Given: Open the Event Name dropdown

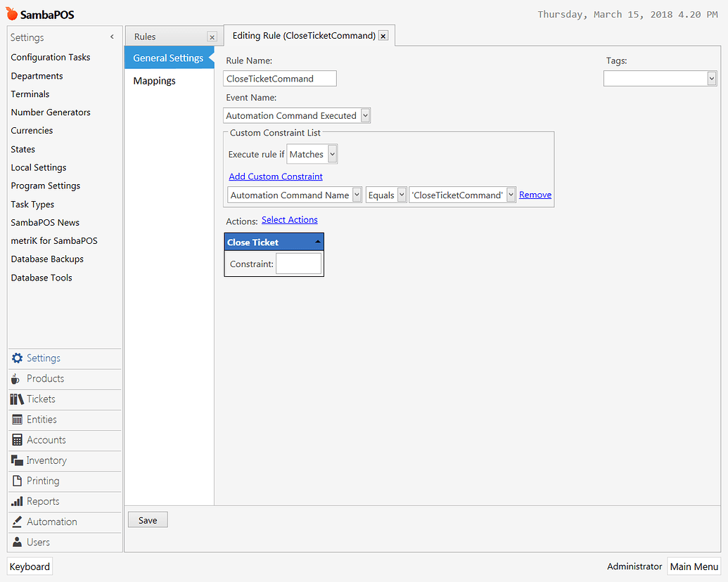Looking at the screenshot, I should click(364, 115).
